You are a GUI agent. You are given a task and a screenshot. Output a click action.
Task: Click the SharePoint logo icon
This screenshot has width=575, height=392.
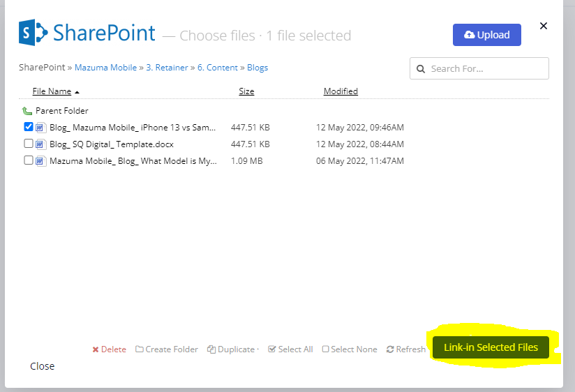pos(33,33)
